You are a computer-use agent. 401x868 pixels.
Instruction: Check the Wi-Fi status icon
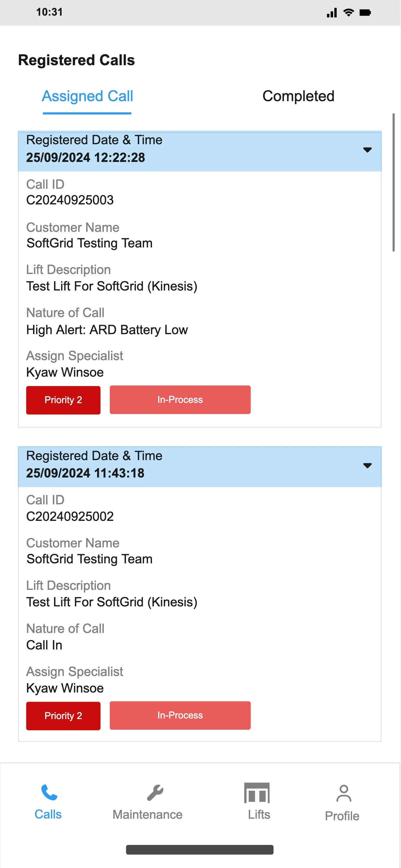coord(348,12)
